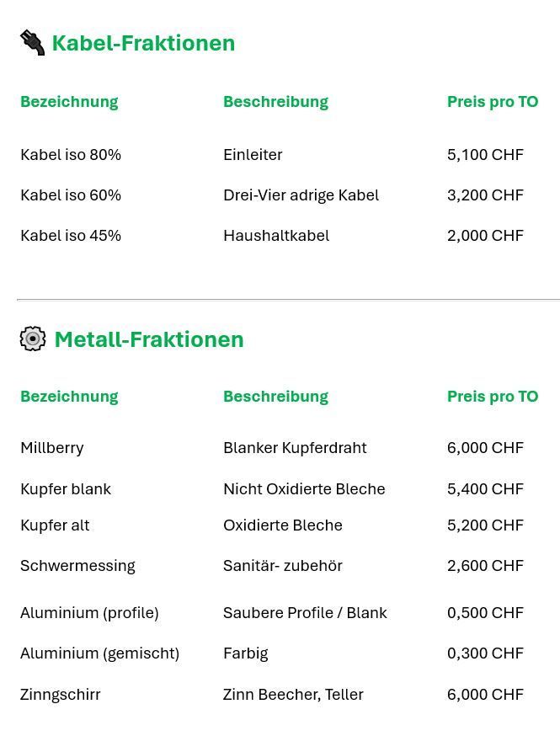Click the Blanker Kupferdraht description

point(295,448)
